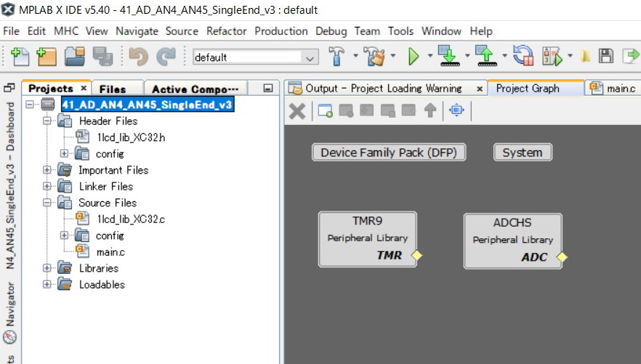Screen dimensions: 641x364
Task: Click the New Project toolbar icon
Action: 47,57
